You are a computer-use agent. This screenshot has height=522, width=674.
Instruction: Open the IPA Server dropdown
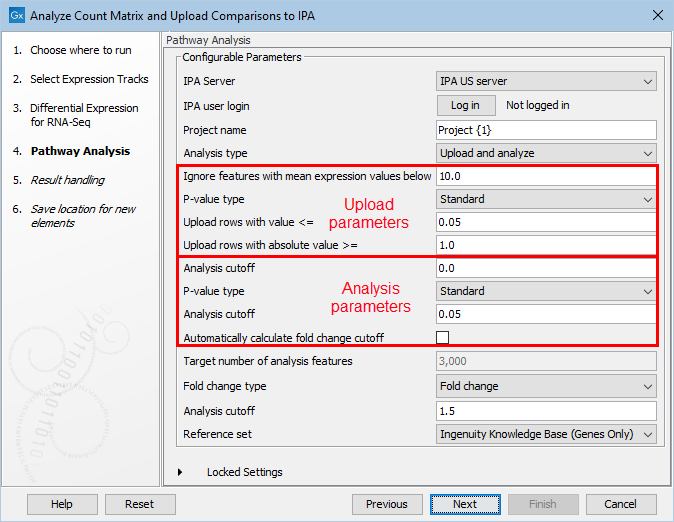[546, 81]
